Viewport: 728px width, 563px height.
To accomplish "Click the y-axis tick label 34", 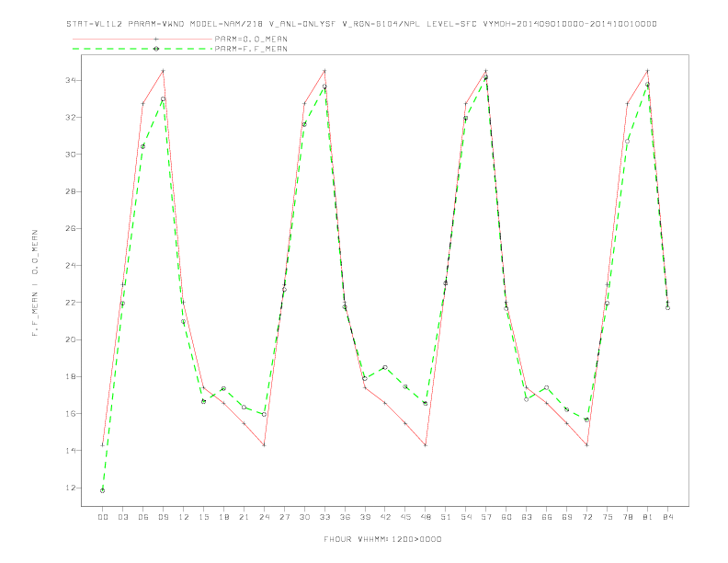I will [x=71, y=80].
